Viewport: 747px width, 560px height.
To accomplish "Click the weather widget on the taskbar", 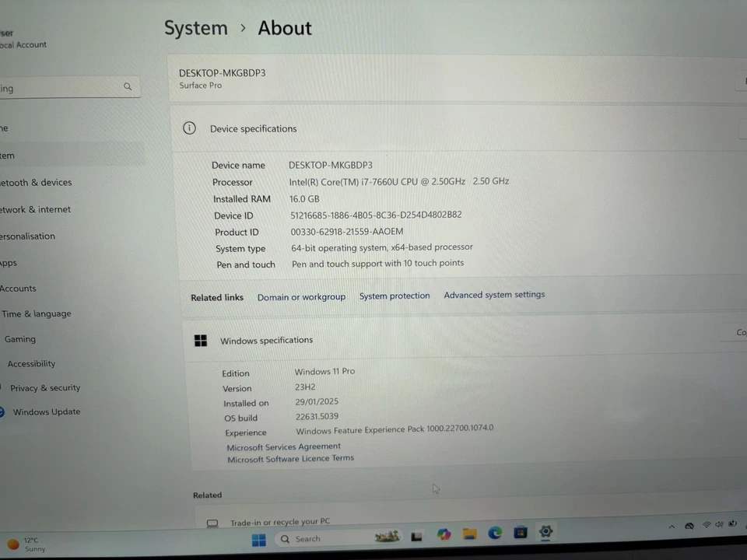I will (x=29, y=544).
